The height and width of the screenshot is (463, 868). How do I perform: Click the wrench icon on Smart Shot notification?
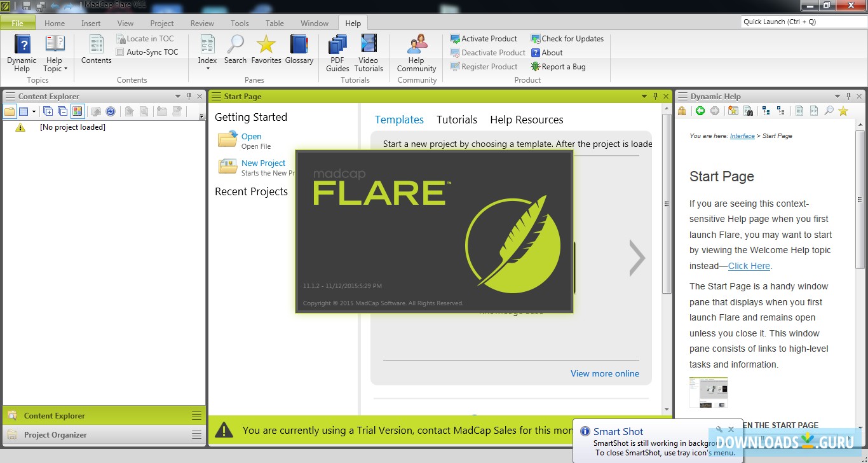click(x=719, y=429)
